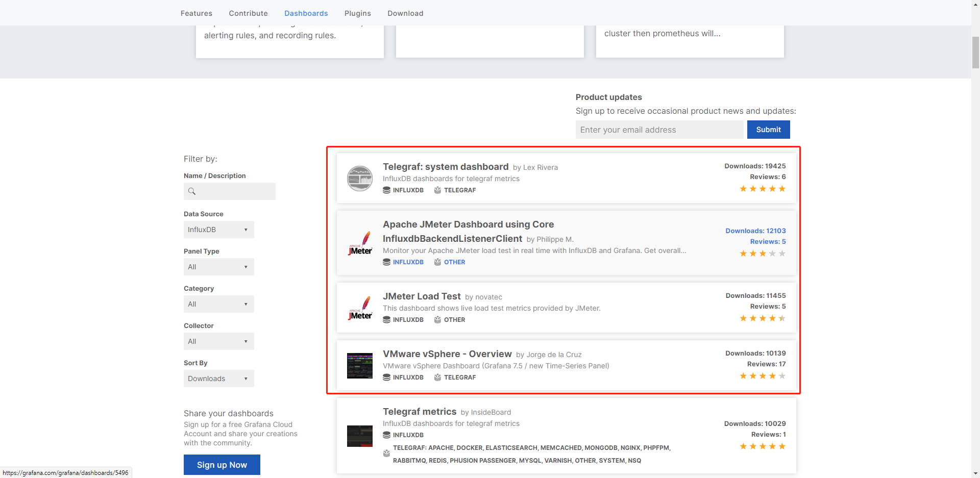Open the Panel Type dropdown
Image resolution: width=980 pixels, height=478 pixels.
tap(218, 267)
